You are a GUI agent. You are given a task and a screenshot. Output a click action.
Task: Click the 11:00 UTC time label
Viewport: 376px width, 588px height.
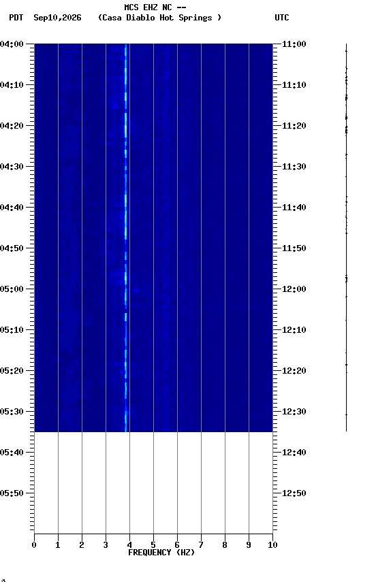[x=294, y=44]
